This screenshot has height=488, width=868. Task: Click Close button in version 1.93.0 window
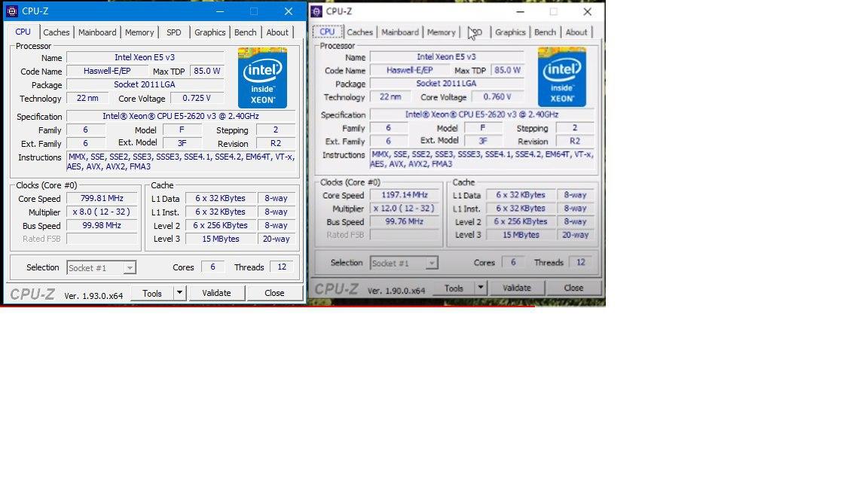[x=274, y=293]
